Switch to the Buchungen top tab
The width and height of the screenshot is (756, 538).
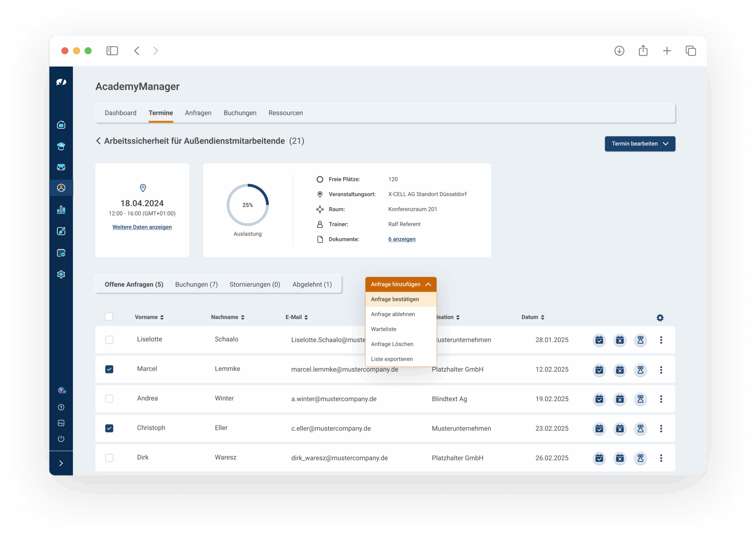point(240,113)
